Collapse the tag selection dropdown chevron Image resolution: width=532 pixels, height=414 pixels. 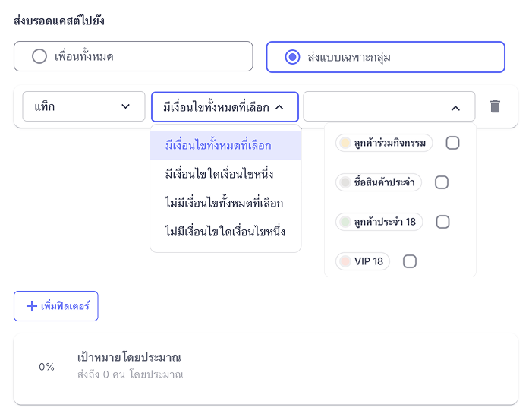(x=455, y=108)
